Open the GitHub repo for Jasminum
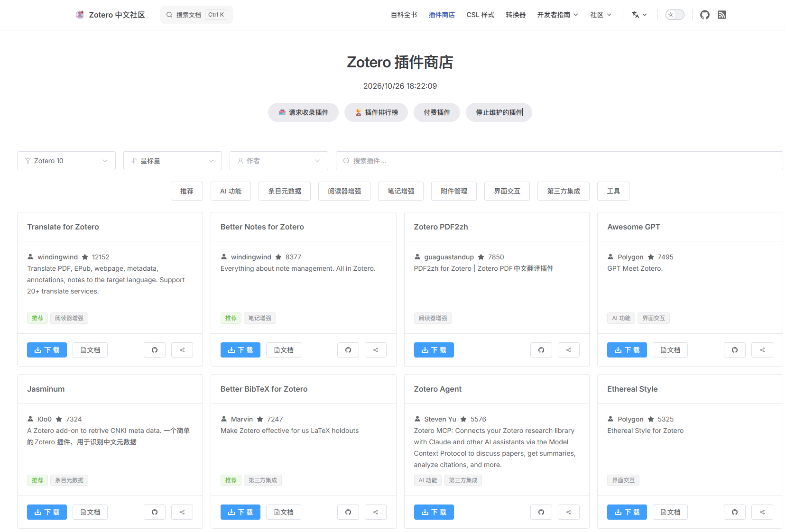This screenshot has width=786, height=532. (x=155, y=512)
